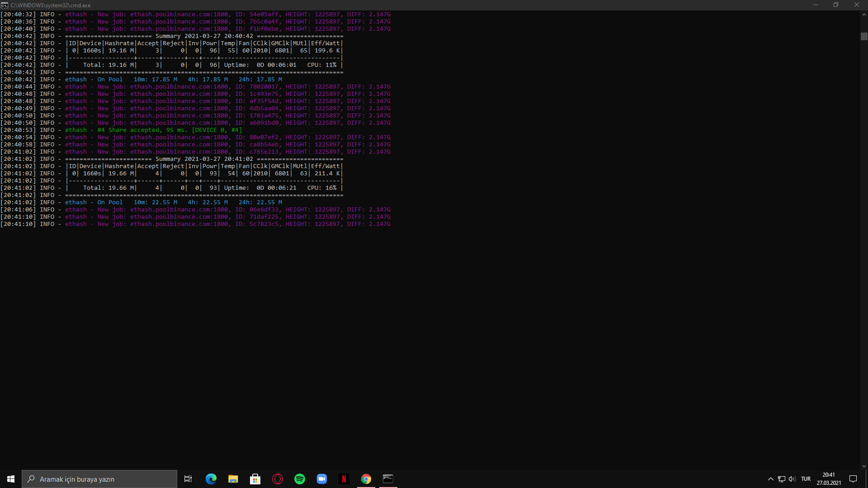Image resolution: width=868 pixels, height=488 pixels.
Task: Click the 'Uptime: 0D 00:06:01' text
Action: coord(260,65)
